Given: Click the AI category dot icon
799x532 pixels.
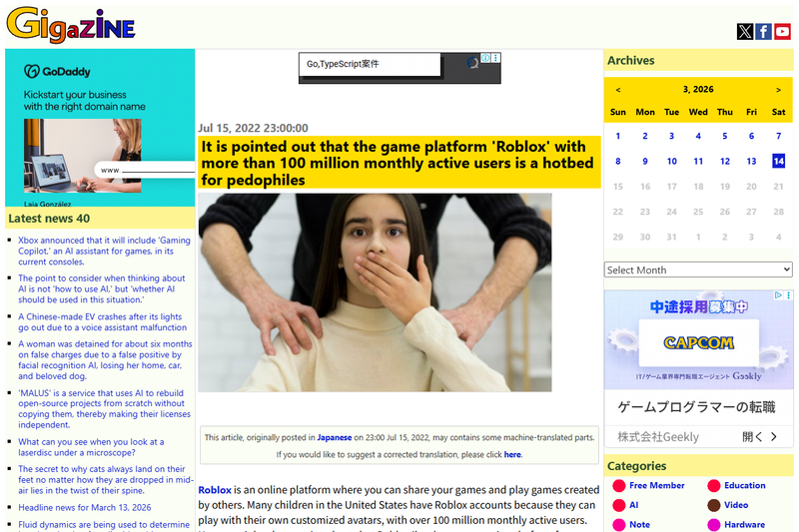Looking at the screenshot, I should click(x=618, y=505).
